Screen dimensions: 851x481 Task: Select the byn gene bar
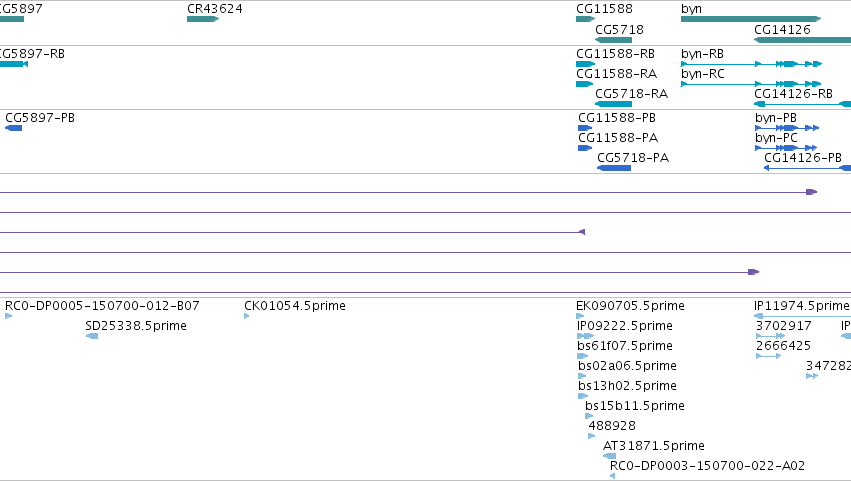tap(751, 19)
